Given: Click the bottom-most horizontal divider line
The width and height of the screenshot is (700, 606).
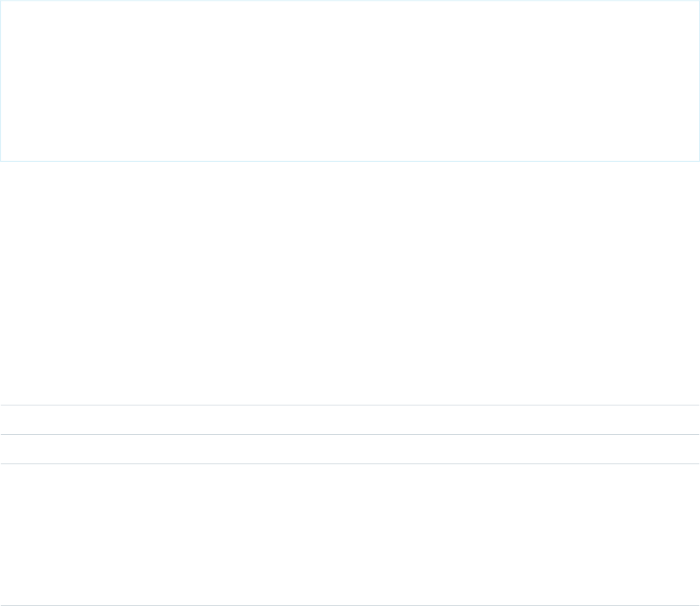Looking at the screenshot, I should [x=349, y=605].
